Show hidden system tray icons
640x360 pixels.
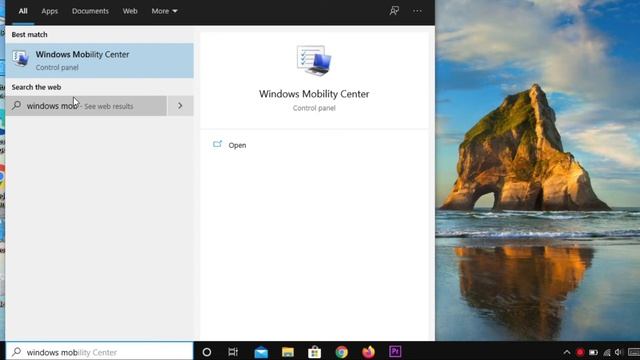[567, 352]
